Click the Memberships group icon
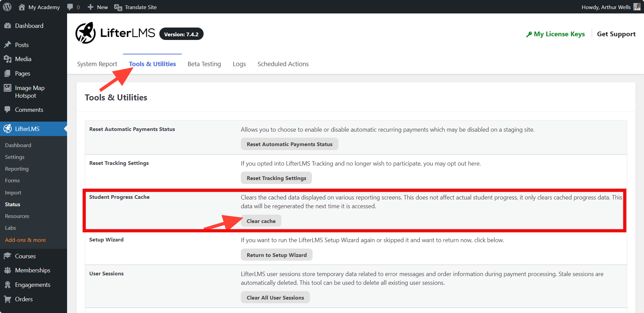Viewport: 644px width, 313px height. [x=8, y=270]
